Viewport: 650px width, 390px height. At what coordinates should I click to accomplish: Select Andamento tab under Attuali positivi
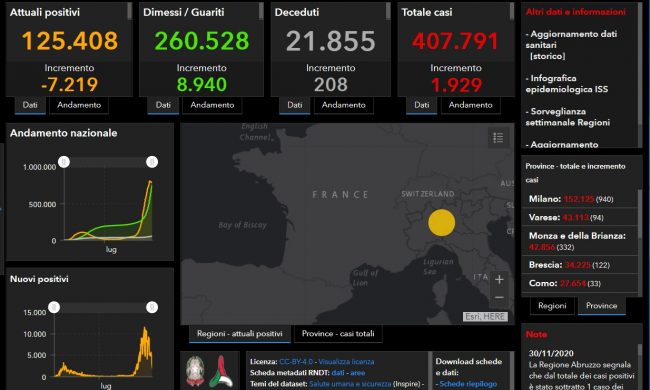[79, 105]
